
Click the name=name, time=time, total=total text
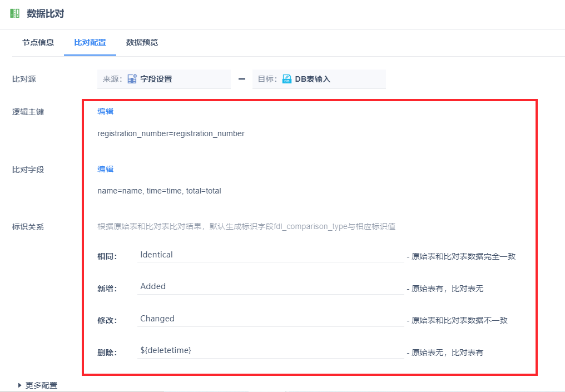[159, 191]
